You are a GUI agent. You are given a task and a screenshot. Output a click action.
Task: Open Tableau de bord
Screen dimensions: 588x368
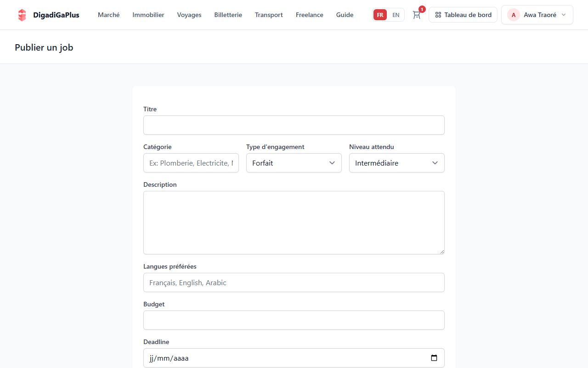pyautogui.click(x=463, y=15)
